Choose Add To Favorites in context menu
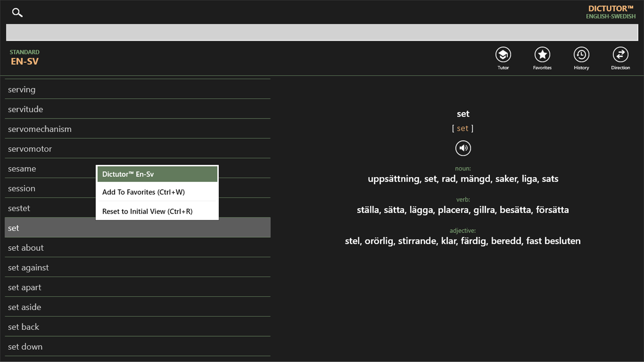The height and width of the screenshot is (362, 644). tap(157, 192)
